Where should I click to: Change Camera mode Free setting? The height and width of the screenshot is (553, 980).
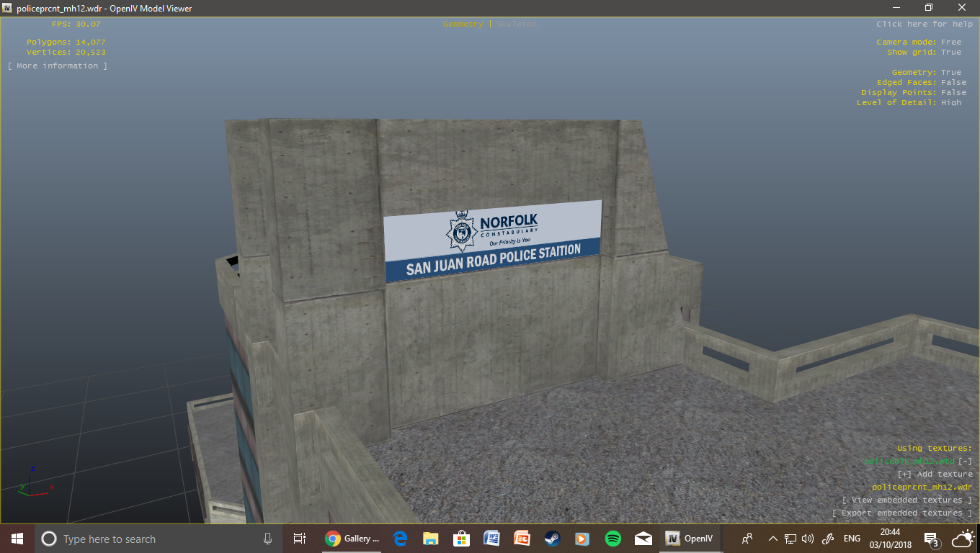click(x=951, y=42)
